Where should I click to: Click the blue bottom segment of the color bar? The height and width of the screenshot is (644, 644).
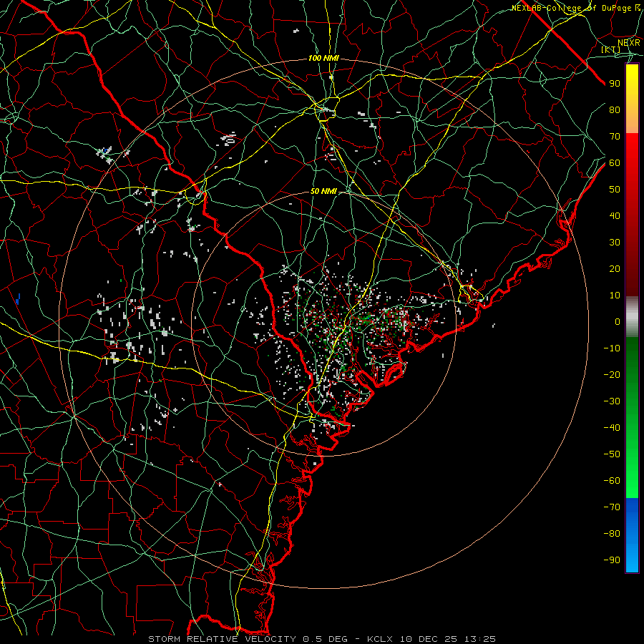coord(632,535)
